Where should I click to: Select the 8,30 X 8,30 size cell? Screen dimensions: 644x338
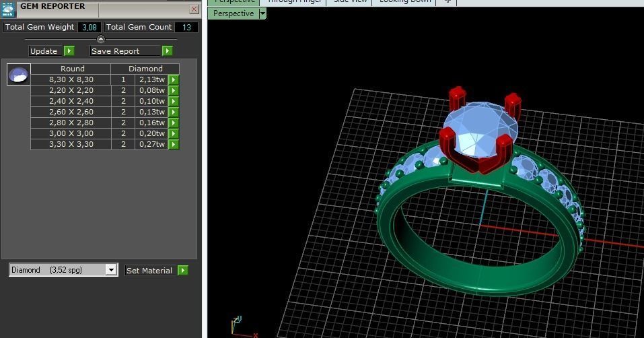(x=71, y=79)
